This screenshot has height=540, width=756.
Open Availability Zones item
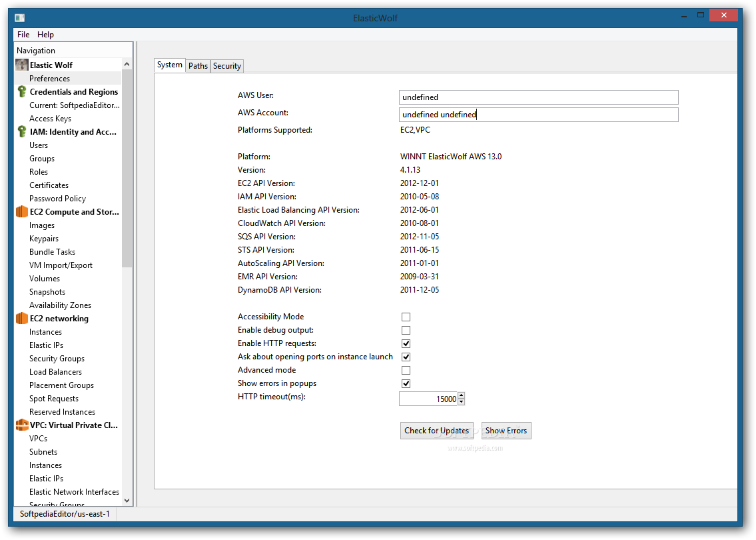click(60, 305)
